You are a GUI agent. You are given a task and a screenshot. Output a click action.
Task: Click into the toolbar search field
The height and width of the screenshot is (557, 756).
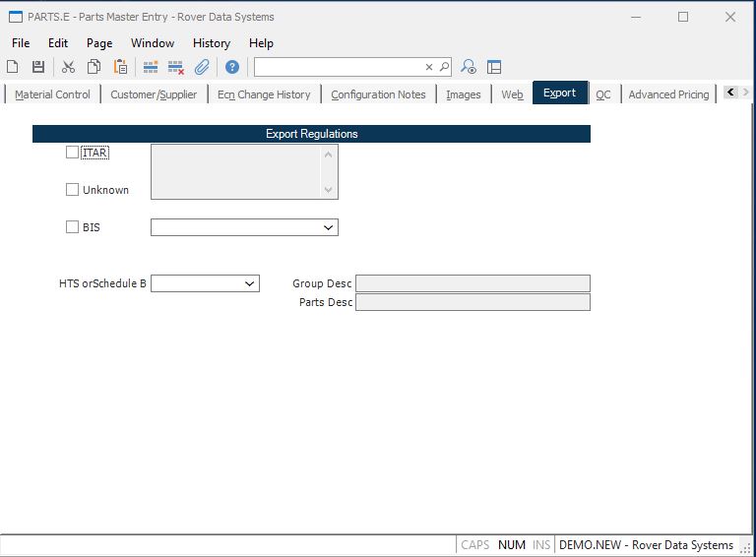[x=338, y=67]
